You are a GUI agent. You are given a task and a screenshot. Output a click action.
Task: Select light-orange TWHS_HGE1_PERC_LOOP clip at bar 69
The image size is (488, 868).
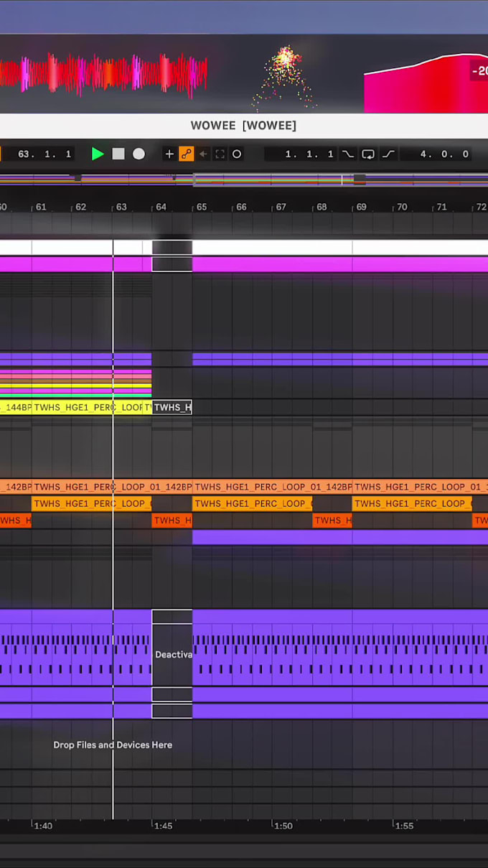tap(412, 503)
